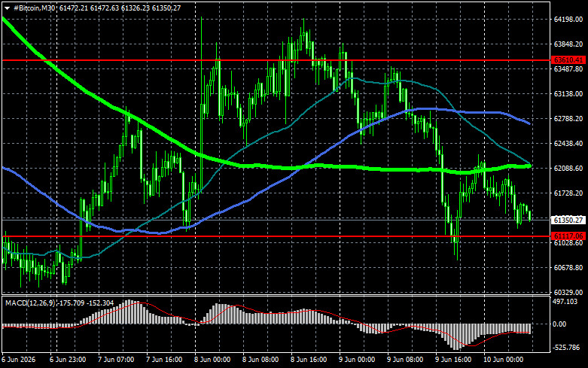Click the 63138.00 price axis value
The image size is (588, 368).
coord(568,93)
